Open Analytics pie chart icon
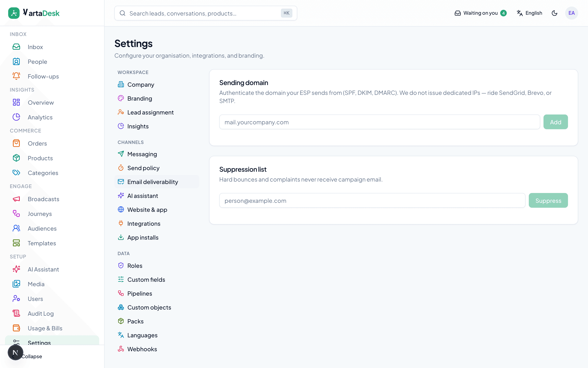 point(16,117)
